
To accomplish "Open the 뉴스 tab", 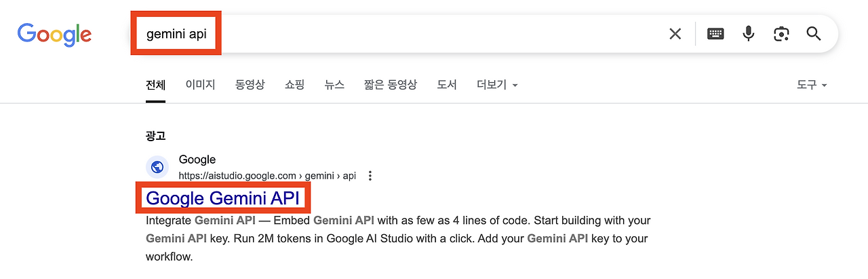I will [334, 85].
